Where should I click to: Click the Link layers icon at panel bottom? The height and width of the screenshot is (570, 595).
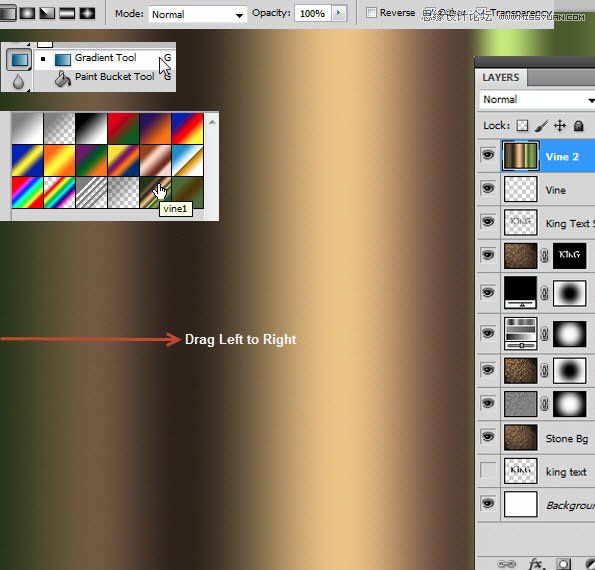coord(507,564)
